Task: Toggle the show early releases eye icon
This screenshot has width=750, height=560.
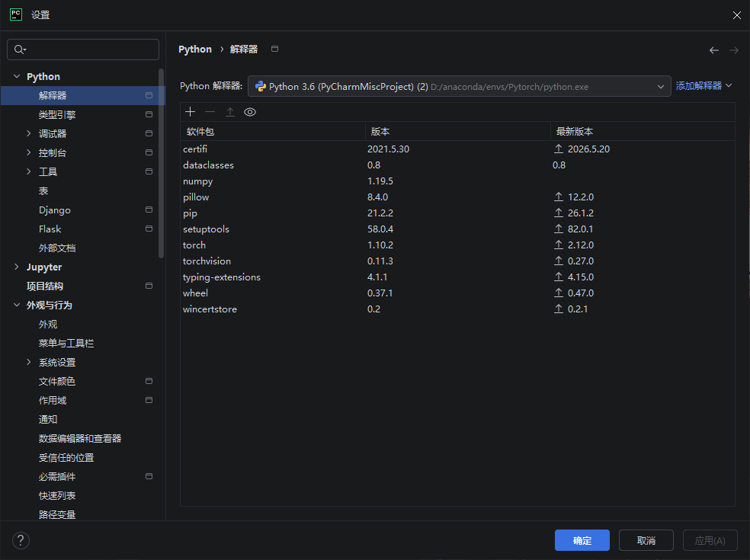Action: tap(250, 112)
